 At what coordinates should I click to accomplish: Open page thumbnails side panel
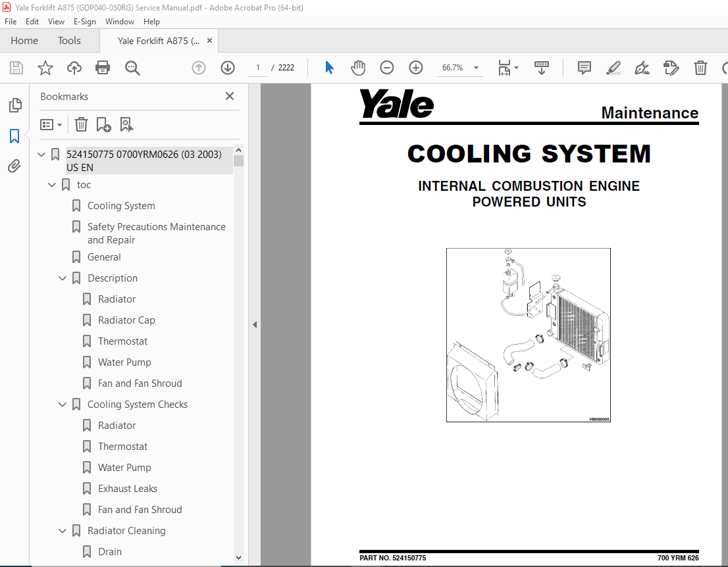point(15,105)
